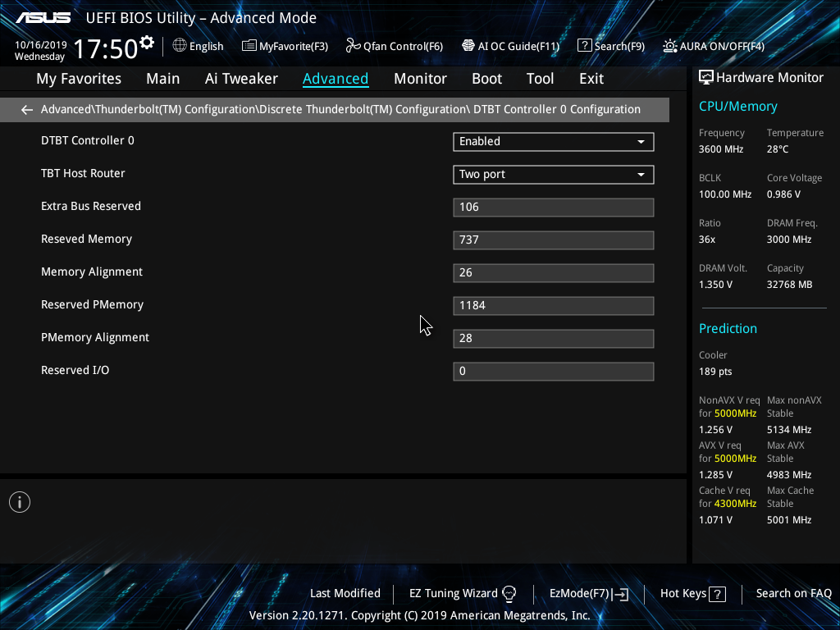
Task: Click EZ Tuning Wizard text
Action: 453,594
